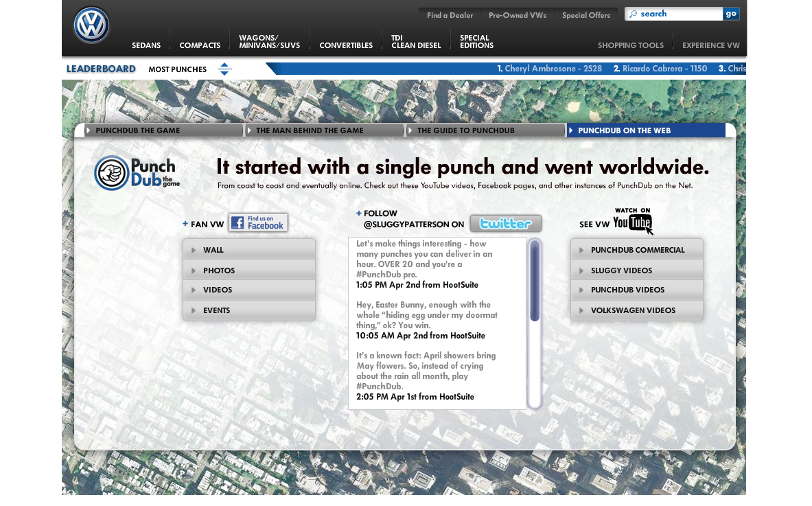The image size is (812, 506).
Task: Open TDI Clean Diesel menu
Action: pyautogui.click(x=416, y=41)
